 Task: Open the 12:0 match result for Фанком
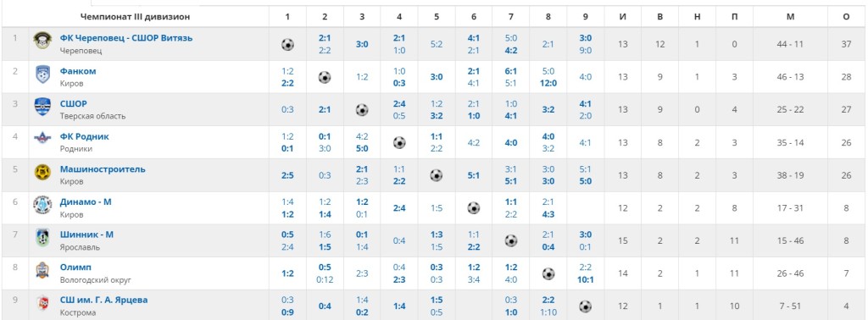(x=548, y=84)
